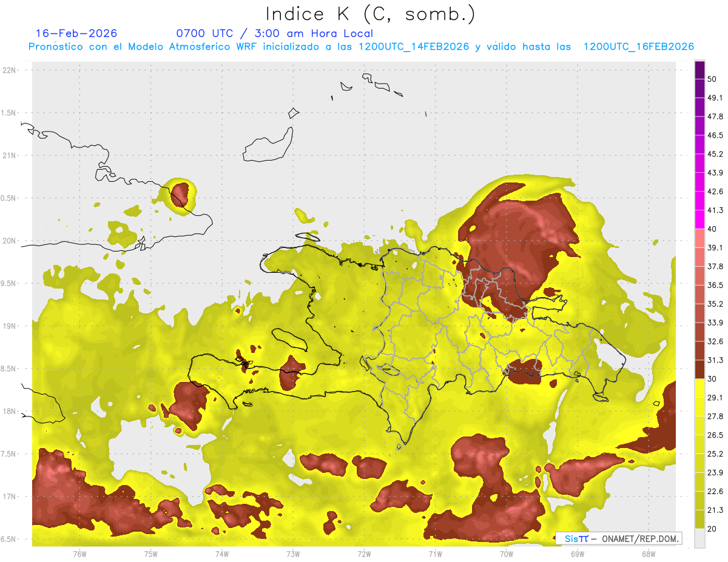The width and height of the screenshot is (728, 562).
Task: Click the legend value '20'
Action: point(712,529)
